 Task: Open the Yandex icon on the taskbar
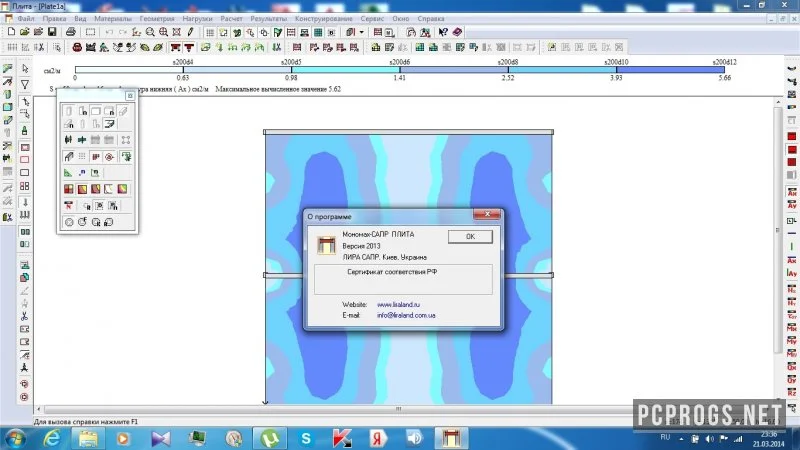tap(378, 438)
